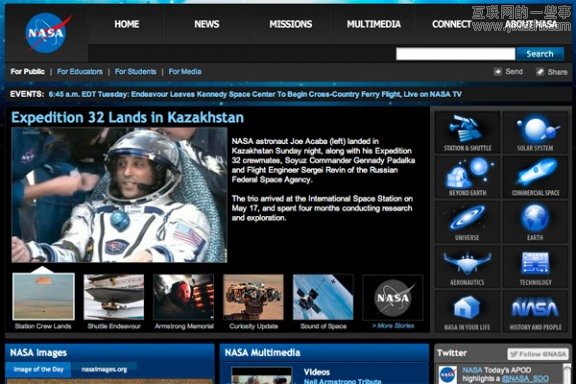Switch to the nasaimages.org tab
The width and height of the screenshot is (576, 384).
104,369
